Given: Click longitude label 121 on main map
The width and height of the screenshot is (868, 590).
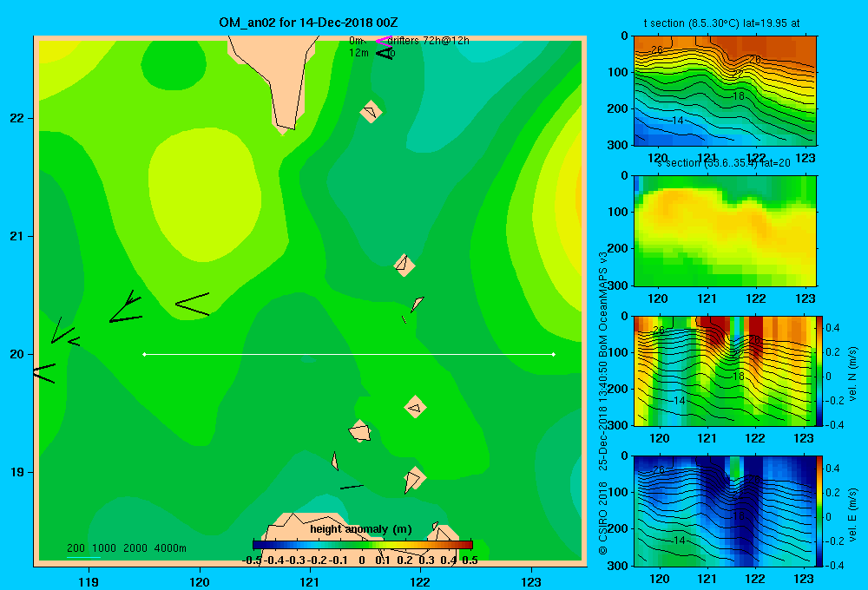Looking at the screenshot, I should [310, 581].
